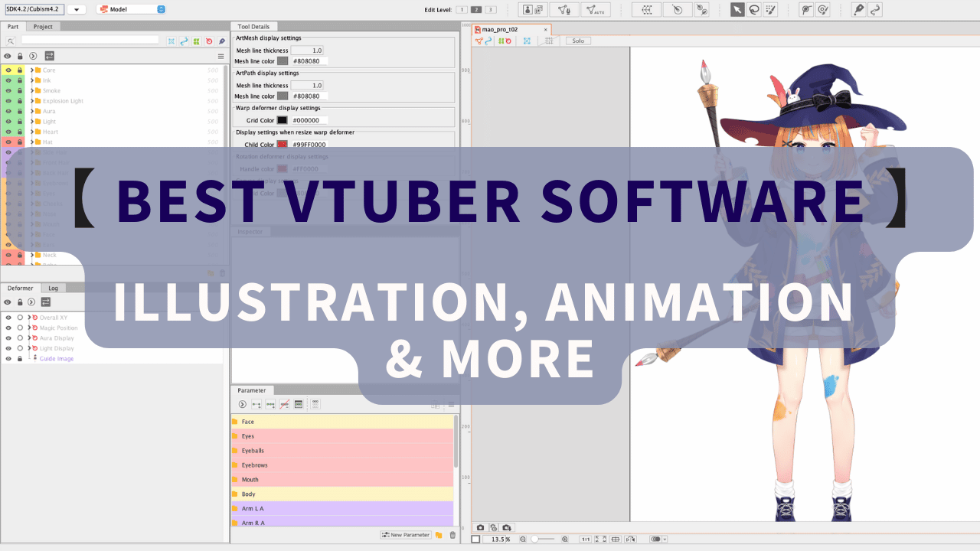Viewport: 980px width, 551px height.
Task: Expand the Explosion Light folder
Action: click(31, 101)
